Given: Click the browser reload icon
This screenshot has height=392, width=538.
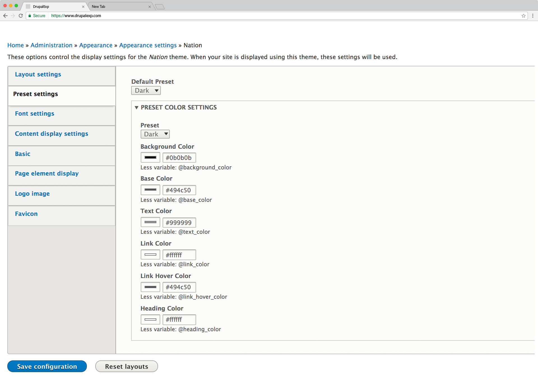Looking at the screenshot, I should 21,16.
